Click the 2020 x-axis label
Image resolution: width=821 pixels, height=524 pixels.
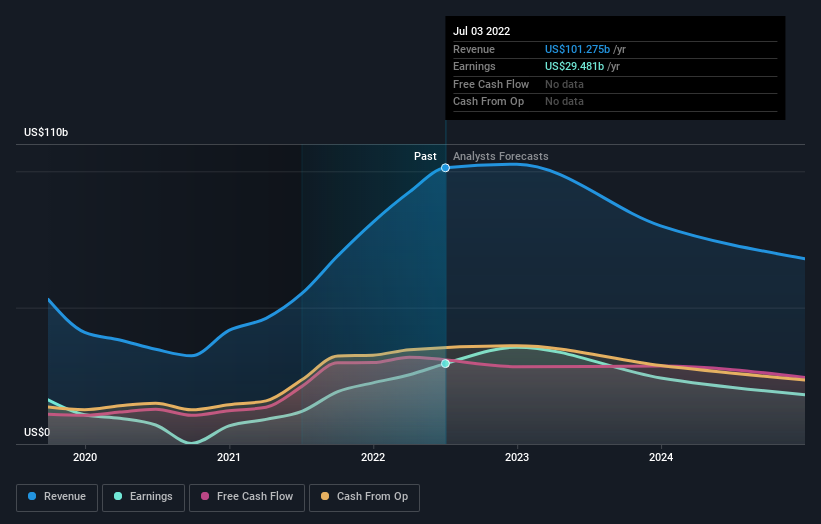[85, 458]
